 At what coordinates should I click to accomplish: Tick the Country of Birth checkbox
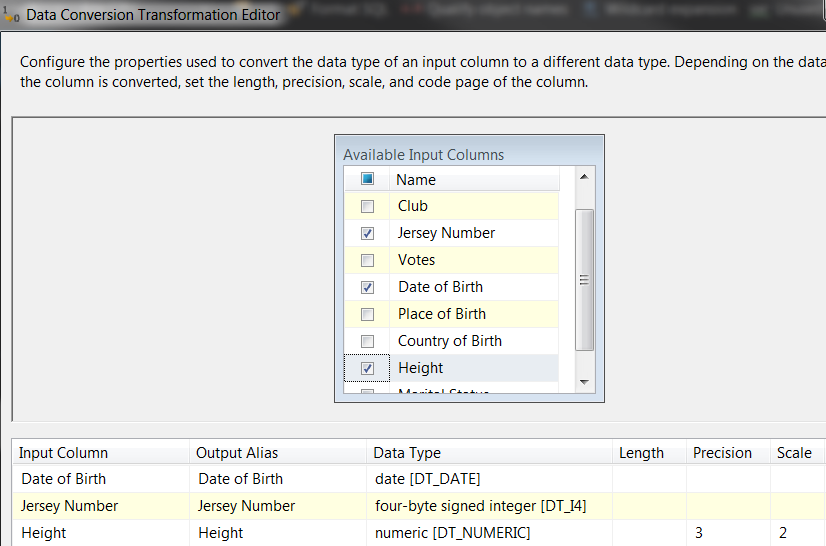pyautogui.click(x=367, y=341)
